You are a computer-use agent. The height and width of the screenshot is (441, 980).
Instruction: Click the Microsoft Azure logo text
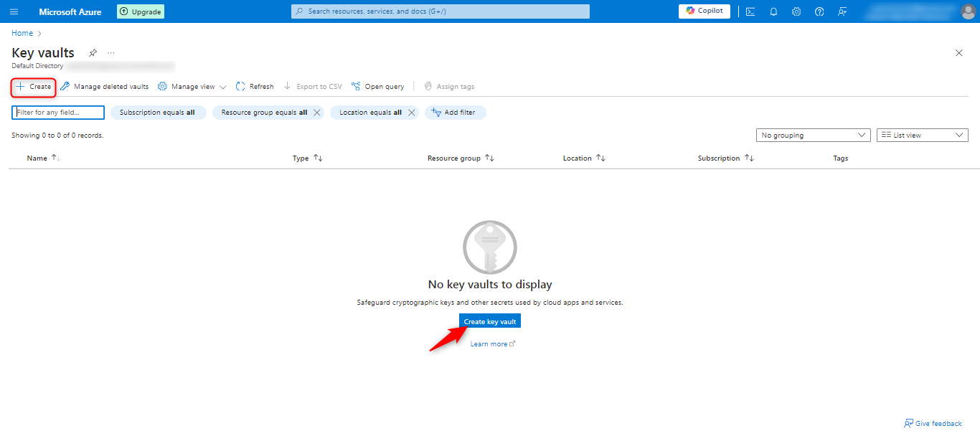coord(70,11)
